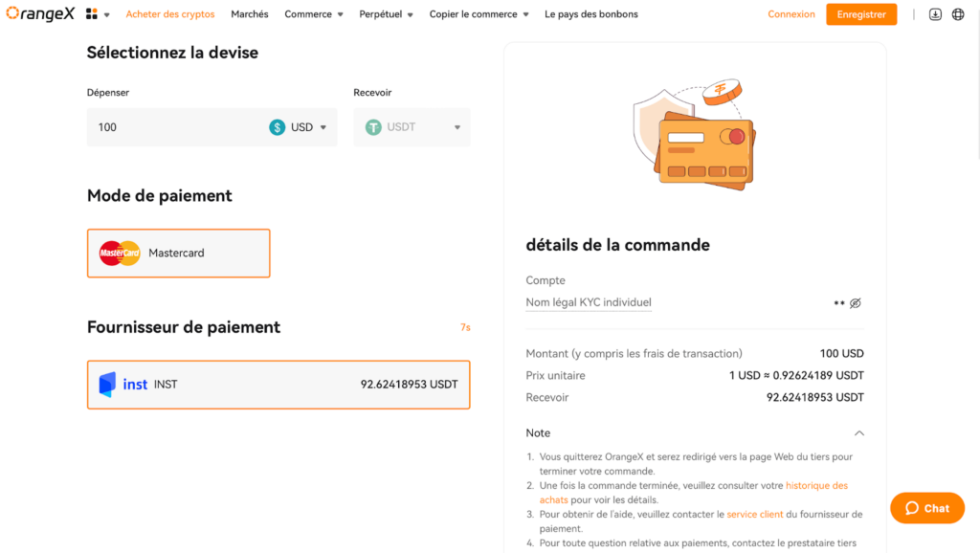Select Mastercard payment method
The height and width of the screenshot is (553, 980).
pos(178,253)
